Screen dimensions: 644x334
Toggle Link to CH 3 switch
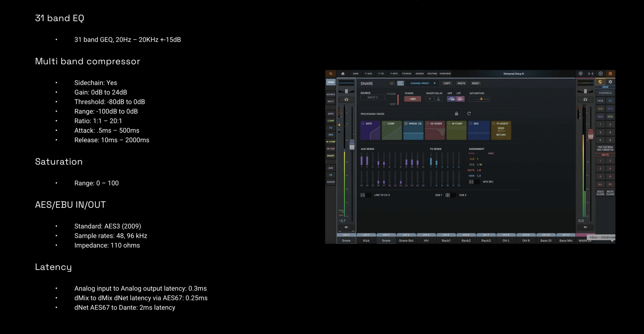(x=365, y=195)
